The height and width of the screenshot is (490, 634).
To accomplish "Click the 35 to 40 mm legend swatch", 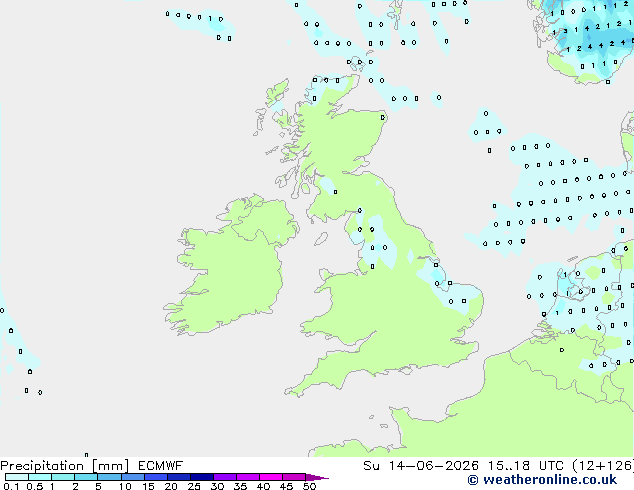I will [247, 477].
